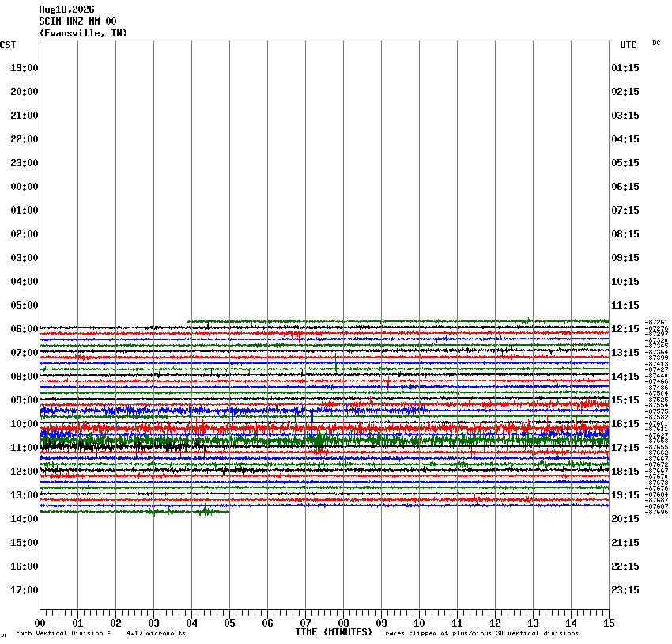
Task: Click the 00 minute axis tick label
Action: coord(40,623)
